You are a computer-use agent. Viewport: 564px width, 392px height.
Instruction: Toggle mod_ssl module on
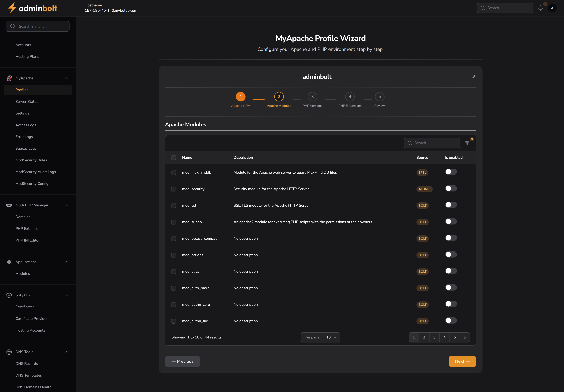[x=451, y=205]
